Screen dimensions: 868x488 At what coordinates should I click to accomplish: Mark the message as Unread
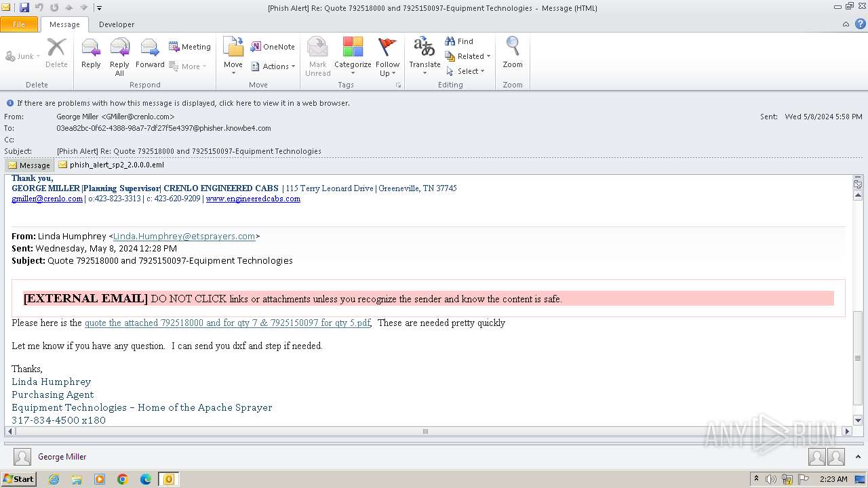coord(317,57)
